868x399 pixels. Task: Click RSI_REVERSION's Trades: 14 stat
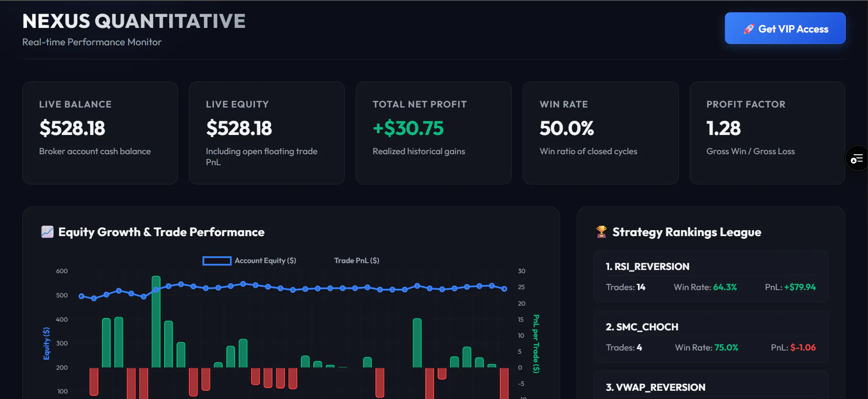click(626, 287)
